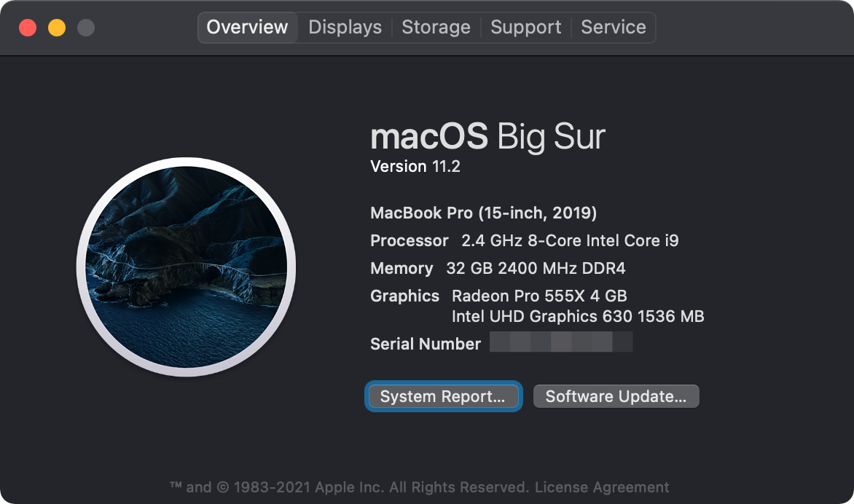Click the 2.4 GHz 8-Core processor value
The height and width of the screenshot is (504, 854).
pyautogui.click(x=571, y=240)
